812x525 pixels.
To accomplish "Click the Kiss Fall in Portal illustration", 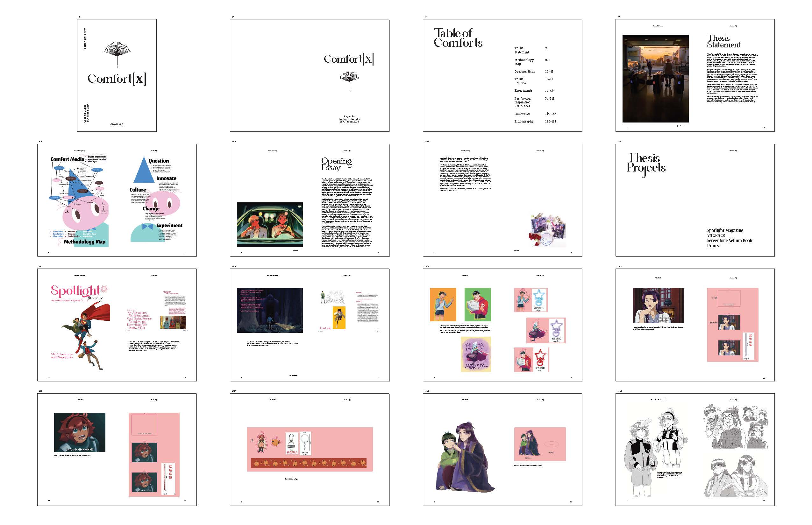I will coord(476,354).
